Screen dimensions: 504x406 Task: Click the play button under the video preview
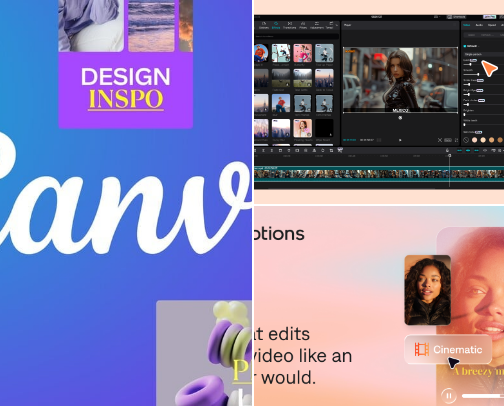point(400,140)
